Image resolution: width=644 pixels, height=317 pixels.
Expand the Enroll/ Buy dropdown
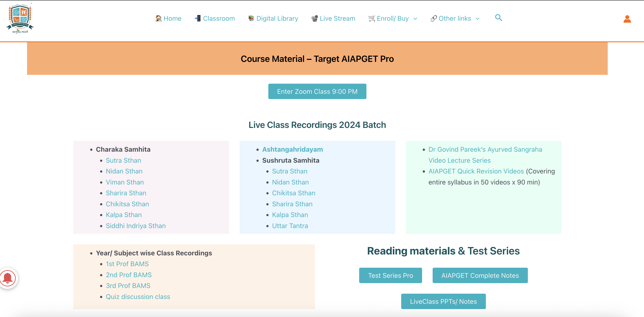click(415, 18)
